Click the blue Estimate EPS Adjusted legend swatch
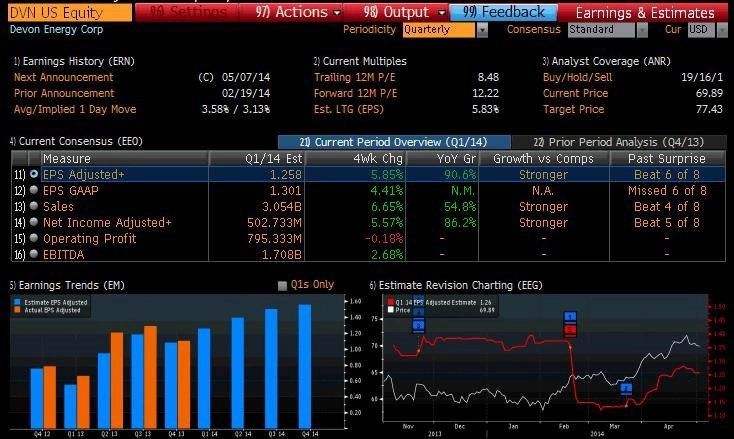Viewport: 734px width, 439px height. pos(17,302)
